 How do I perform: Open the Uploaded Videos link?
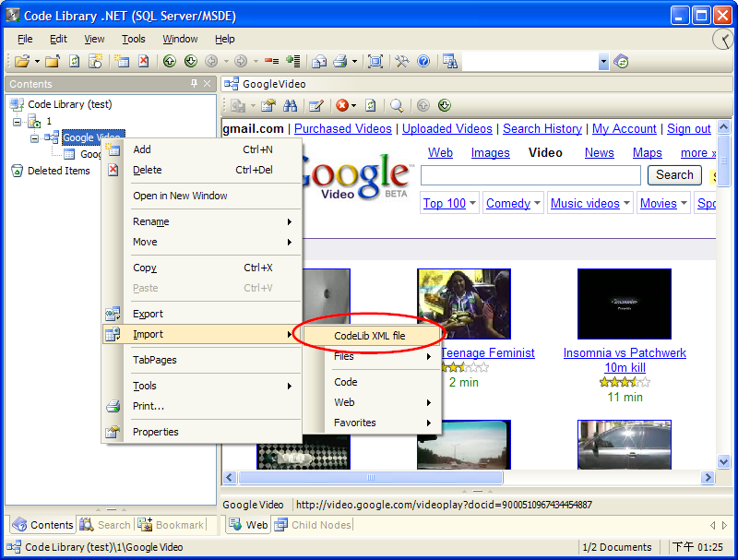(447, 128)
